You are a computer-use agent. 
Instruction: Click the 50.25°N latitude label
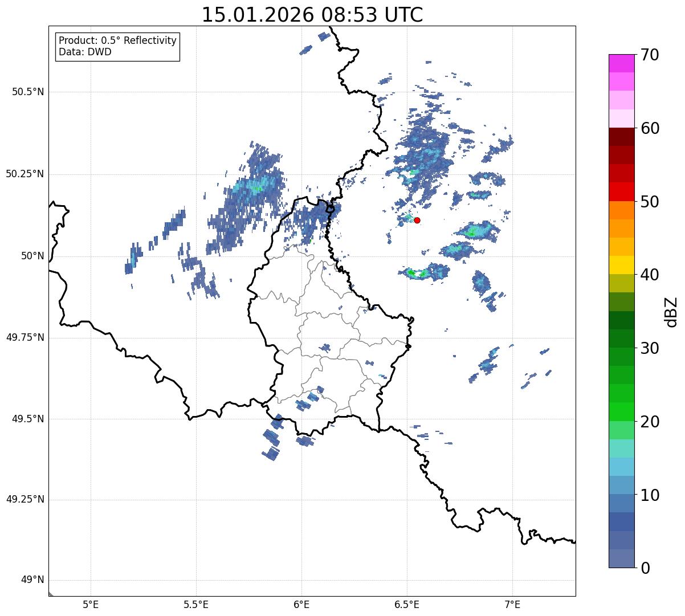[x=25, y=174]
